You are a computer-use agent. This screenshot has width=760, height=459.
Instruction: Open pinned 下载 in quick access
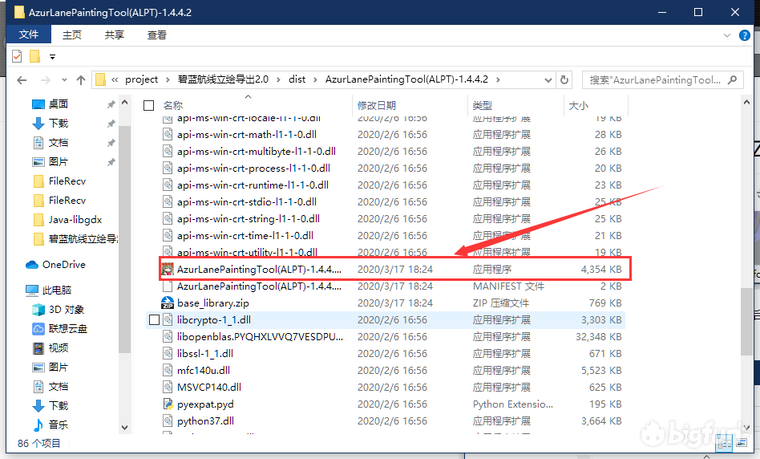click(x=58, y=123)
